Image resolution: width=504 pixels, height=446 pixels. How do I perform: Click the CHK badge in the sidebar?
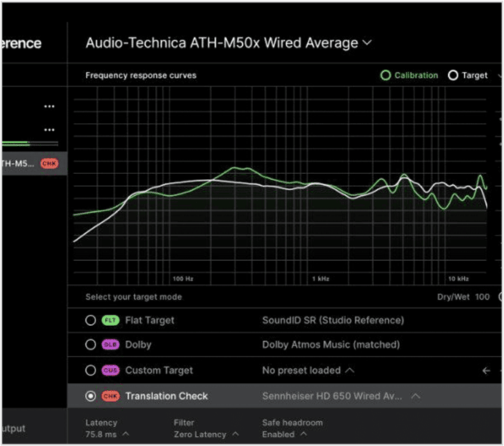[49, 163]
